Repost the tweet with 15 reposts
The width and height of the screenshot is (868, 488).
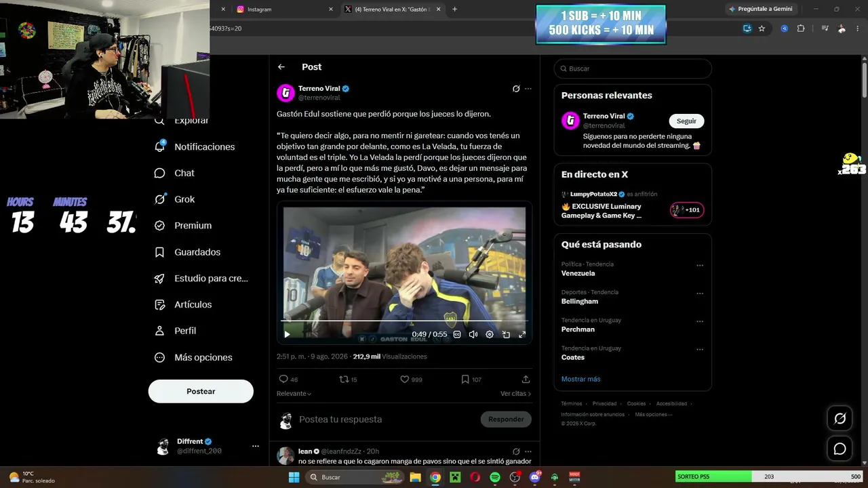344,380
